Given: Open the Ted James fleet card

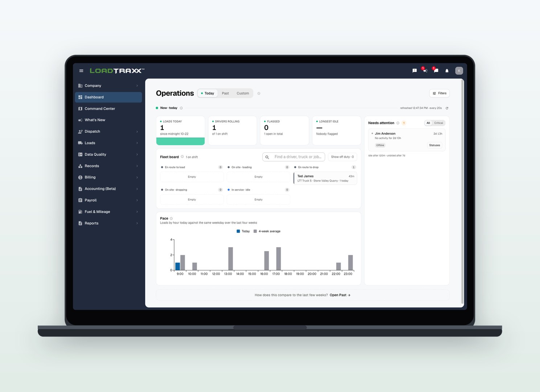Looking at the screenshot, I should pyautogui.click(x=325, y=178).
